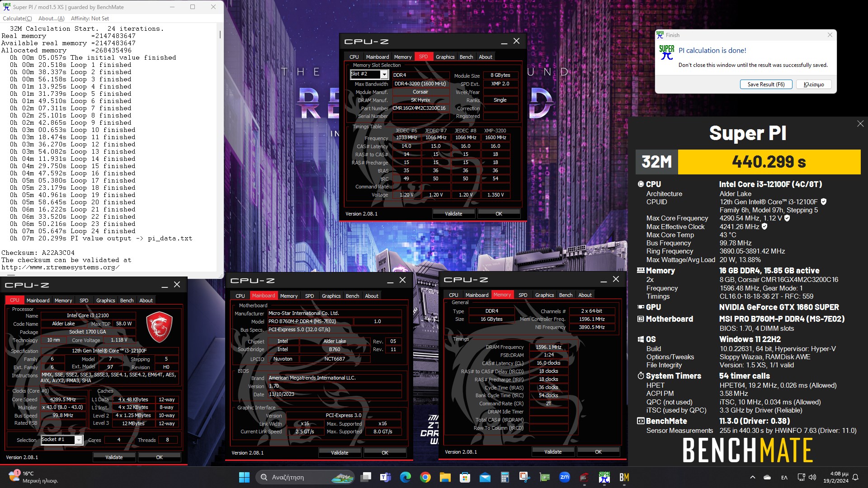
Task: Open the About...(A) menu in Super PI
Action: (52, 19)
